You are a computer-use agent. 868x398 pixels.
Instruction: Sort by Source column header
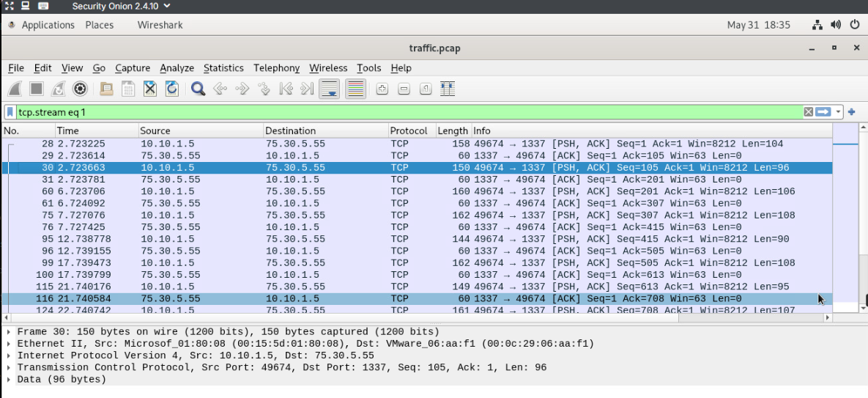[x=201, y=130]
